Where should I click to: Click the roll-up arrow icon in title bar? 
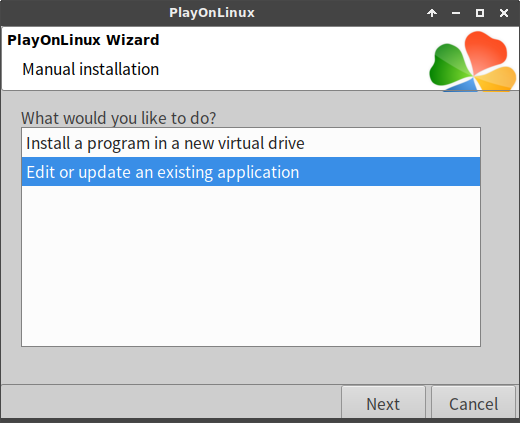pyautogui.click(x=432, y=13)
